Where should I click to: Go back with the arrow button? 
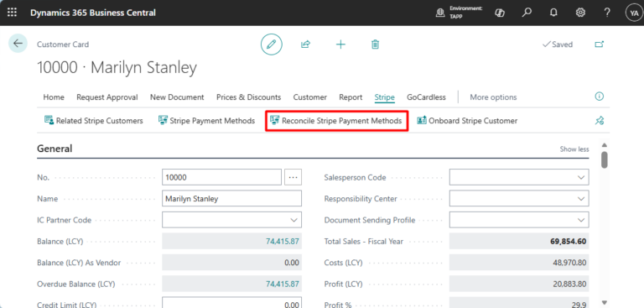18,44
